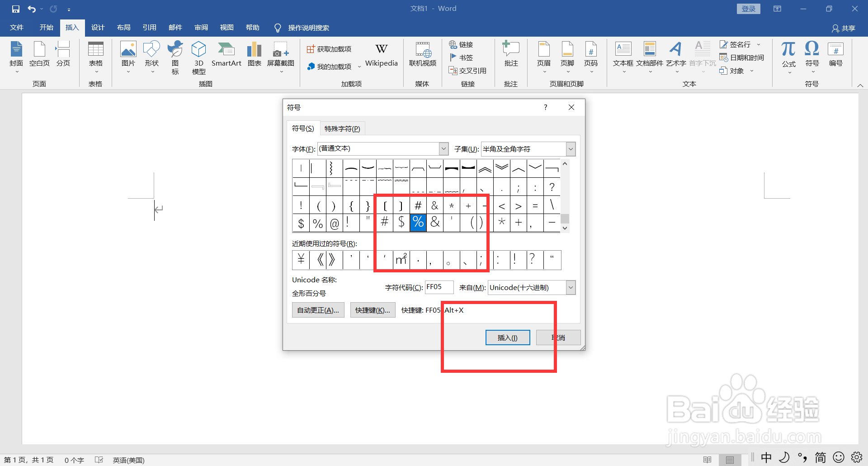
Task: Click the Link (链接) command
Action: 461,44
